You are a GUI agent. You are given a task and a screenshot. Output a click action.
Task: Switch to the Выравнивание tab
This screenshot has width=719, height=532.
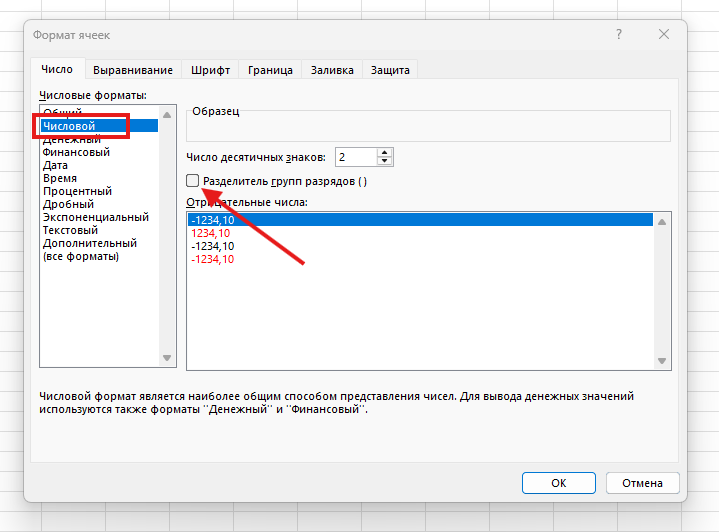133,70
